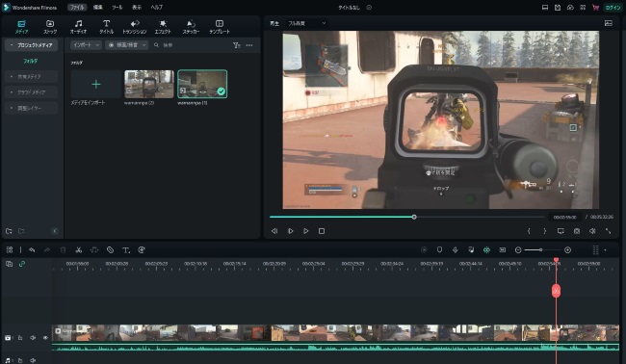Open the ファイル (File) menu
The width and height of the screenshot is (626, 364).
(77, 7)
